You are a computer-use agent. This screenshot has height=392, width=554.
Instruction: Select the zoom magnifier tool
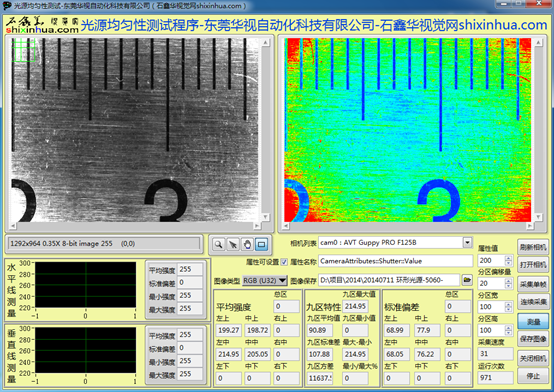219,244
